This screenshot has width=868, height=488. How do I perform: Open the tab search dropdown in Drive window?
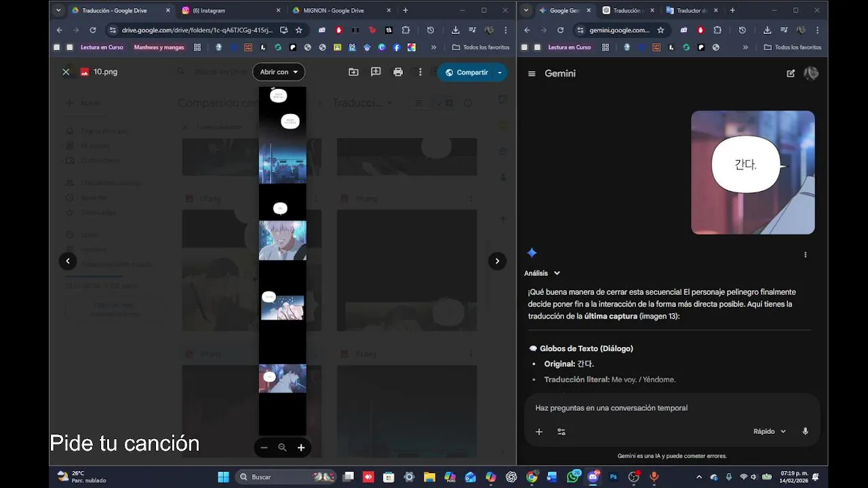58,10
